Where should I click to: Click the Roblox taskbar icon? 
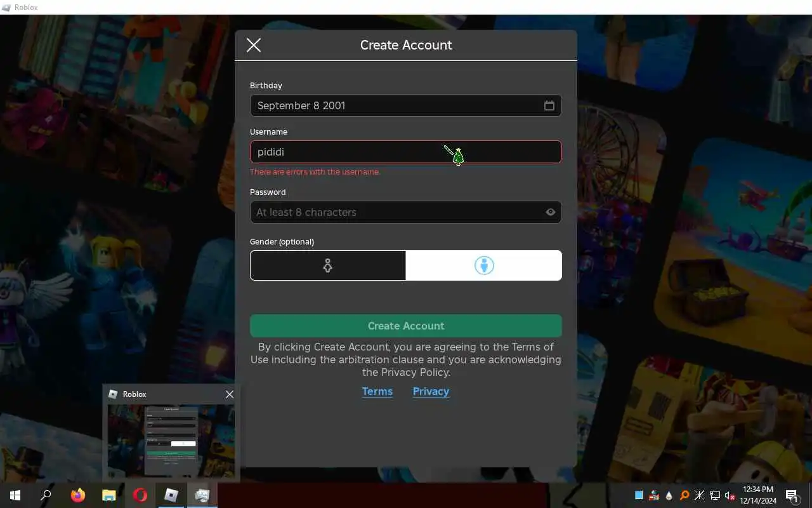point(171,495)
